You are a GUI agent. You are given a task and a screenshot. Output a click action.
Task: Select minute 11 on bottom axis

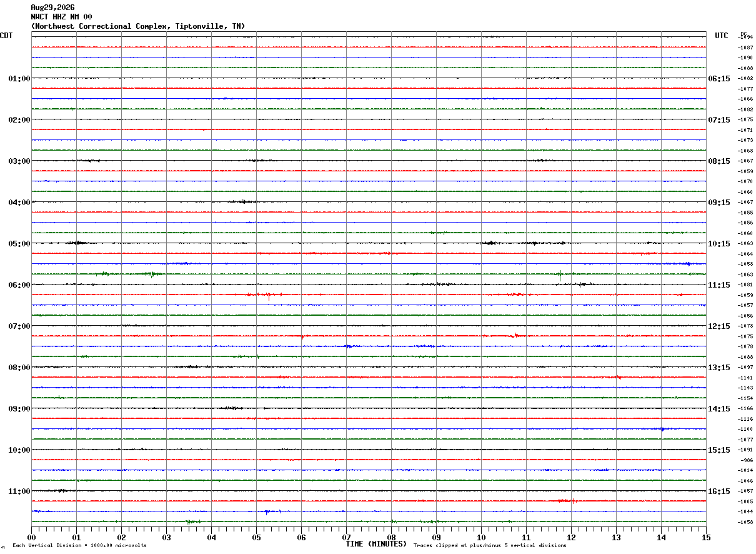tap(526, 537)
